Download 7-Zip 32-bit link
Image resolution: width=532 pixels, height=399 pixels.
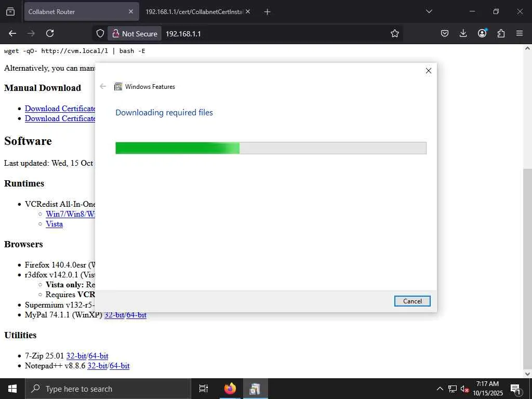(x=76, y=356)
